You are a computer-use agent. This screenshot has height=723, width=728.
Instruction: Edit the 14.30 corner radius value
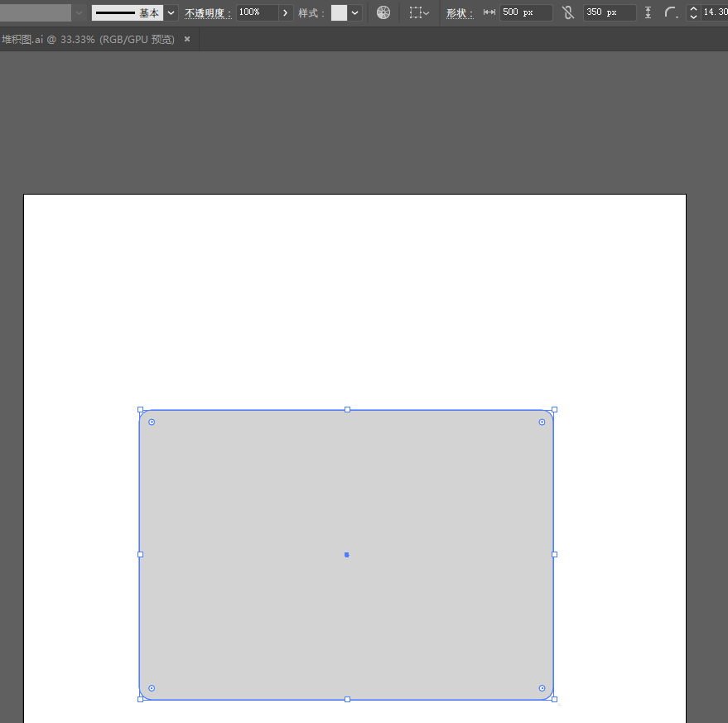point(715,12)
